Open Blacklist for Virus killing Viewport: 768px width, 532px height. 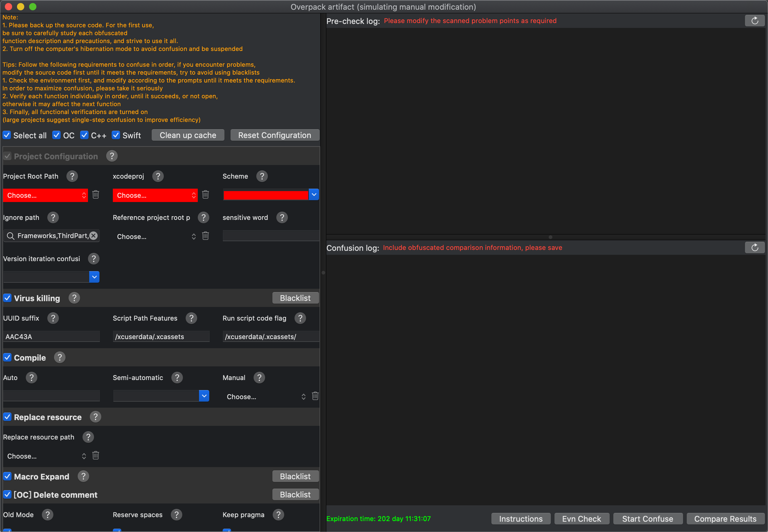[x=295, y=298]
